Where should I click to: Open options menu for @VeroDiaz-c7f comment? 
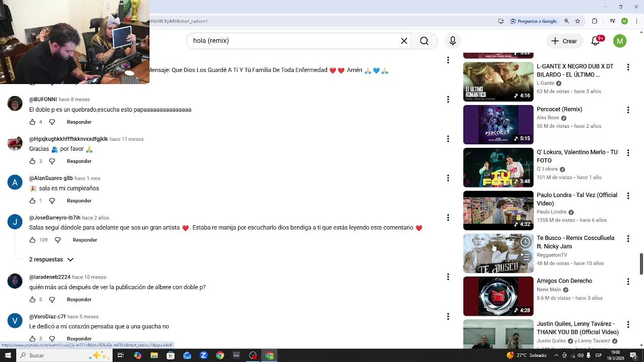(448, 317)
